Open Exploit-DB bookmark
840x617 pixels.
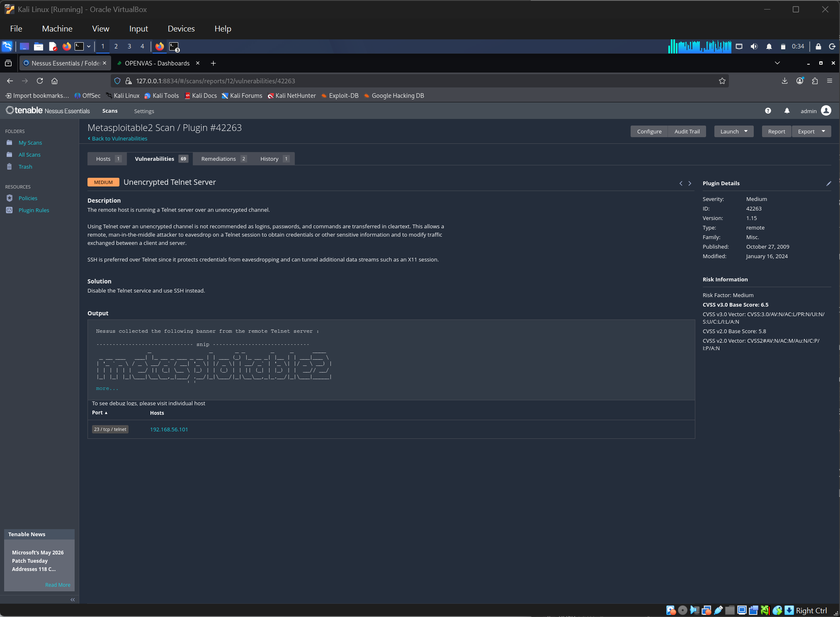click(340, 96)
